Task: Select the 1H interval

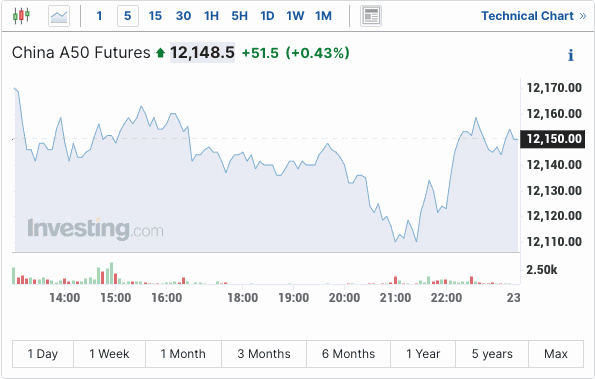Action: (211, 16)
